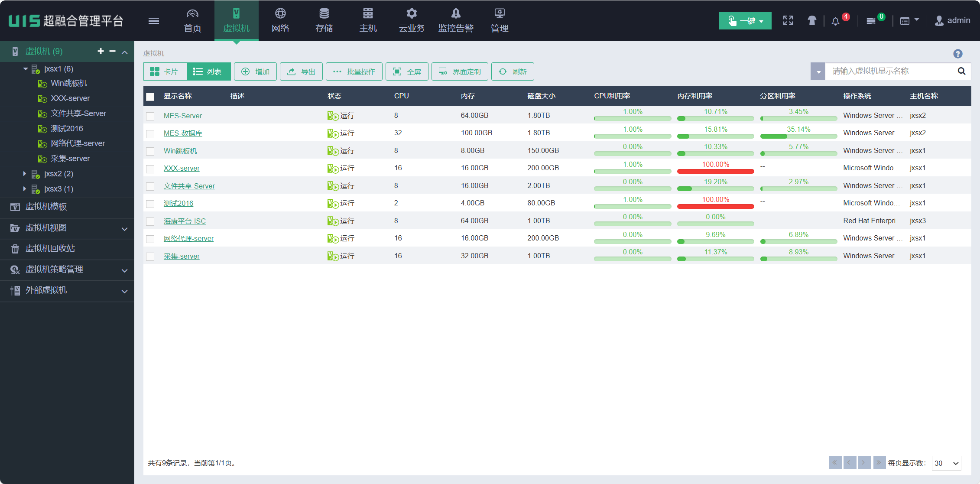Expand the jxsx2 (2) tree node
980x484 pixels.
tap(25, 174)
